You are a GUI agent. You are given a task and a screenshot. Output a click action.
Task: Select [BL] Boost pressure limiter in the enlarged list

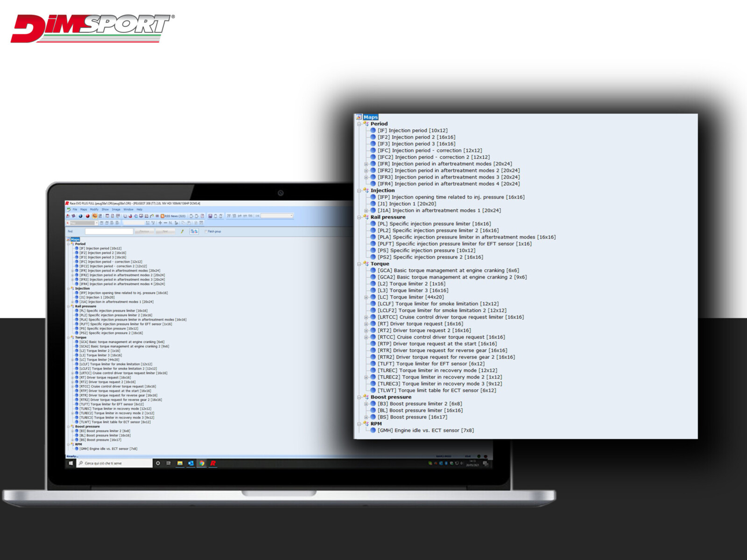(420, 411)
